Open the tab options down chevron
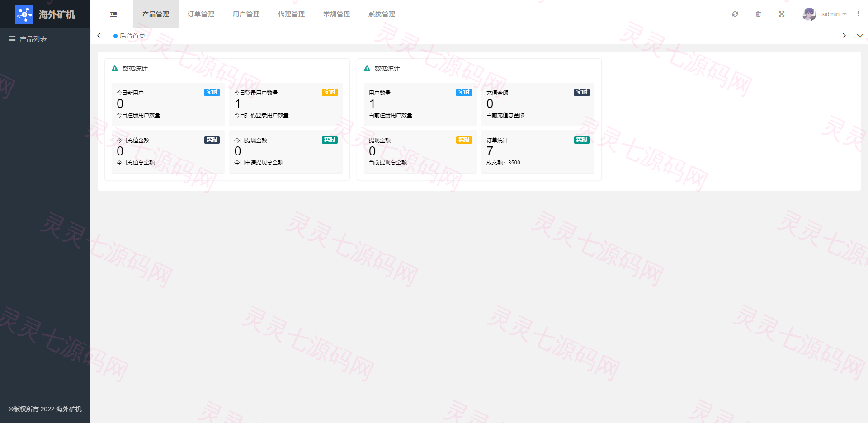Viewport: 868px width, 423px height. point(860,36)
